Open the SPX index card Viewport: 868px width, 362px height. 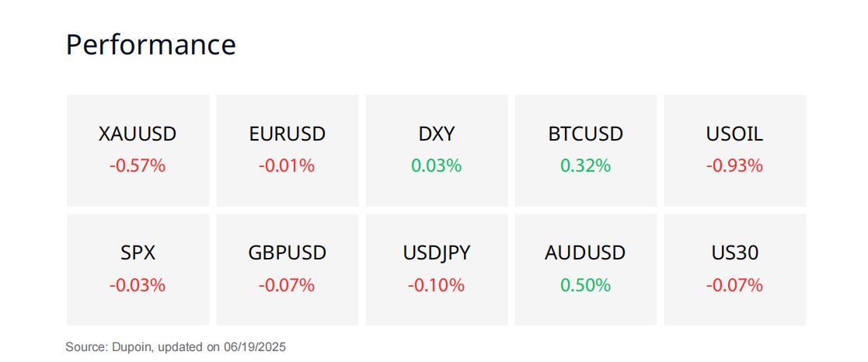[138, 270]
